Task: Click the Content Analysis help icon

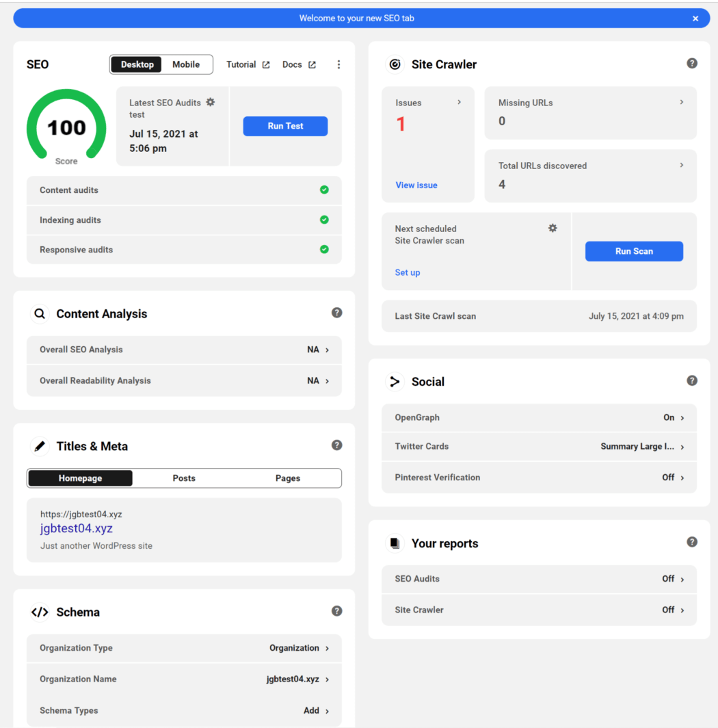Action: click(x=336, y=312)
